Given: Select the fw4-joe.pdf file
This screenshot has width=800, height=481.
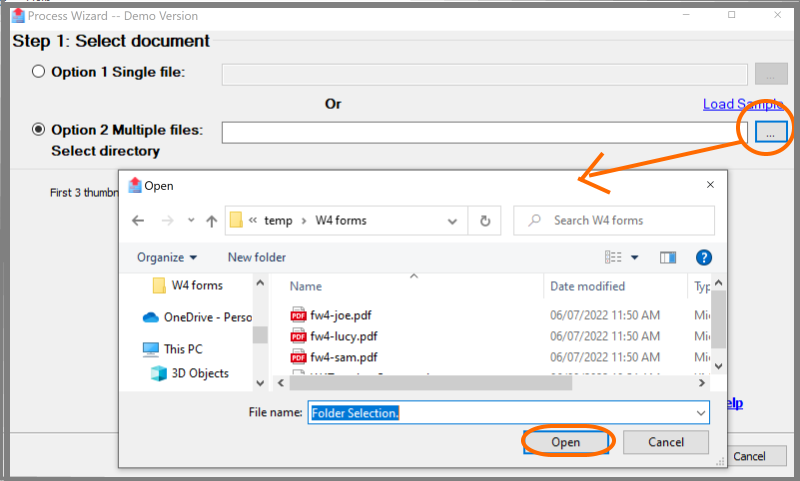Looking at the screenshot, I should tap(341, 315).
